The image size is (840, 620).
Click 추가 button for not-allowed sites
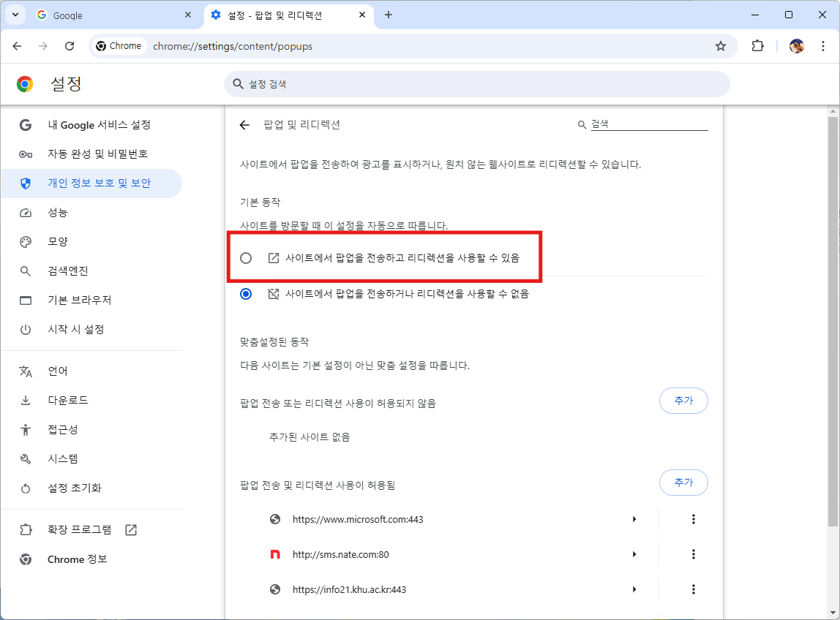click(683, 401)
